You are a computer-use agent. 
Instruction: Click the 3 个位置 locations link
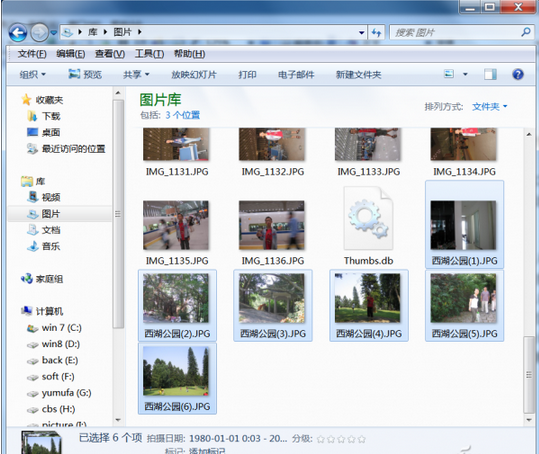(183, 115)
